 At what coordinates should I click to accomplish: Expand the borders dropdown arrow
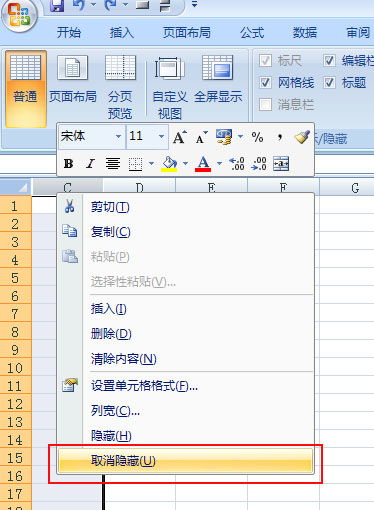point(151,163)
